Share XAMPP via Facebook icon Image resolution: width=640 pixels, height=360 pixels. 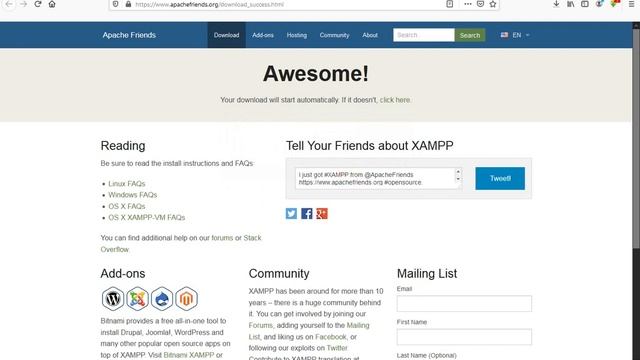click(x=307, y=213)
